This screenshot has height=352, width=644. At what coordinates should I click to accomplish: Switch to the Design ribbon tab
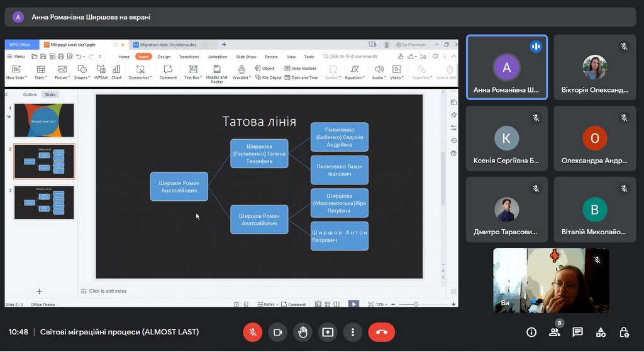tap(164, 57)
